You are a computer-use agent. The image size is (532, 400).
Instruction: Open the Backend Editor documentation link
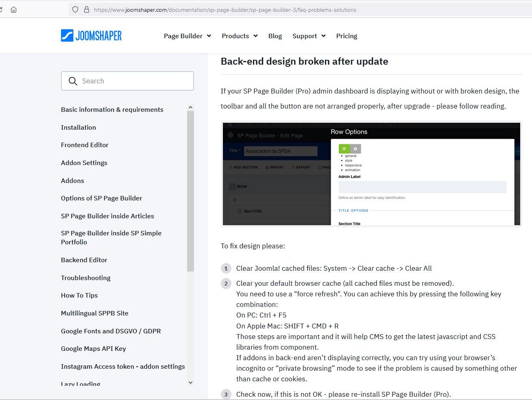click(84, 260)
